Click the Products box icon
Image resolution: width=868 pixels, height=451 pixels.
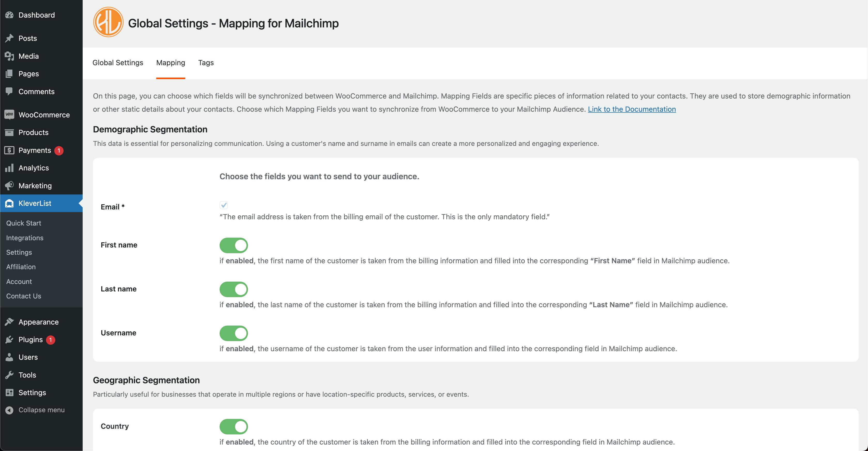tap(10, 132)
